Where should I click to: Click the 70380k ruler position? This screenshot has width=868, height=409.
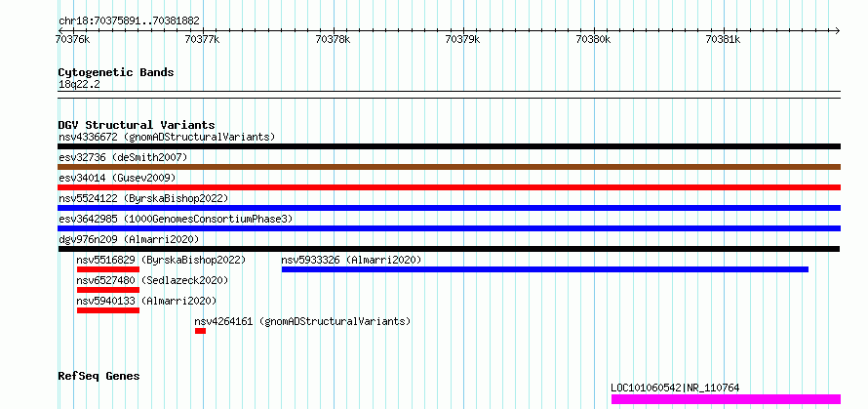pos(593,39)
